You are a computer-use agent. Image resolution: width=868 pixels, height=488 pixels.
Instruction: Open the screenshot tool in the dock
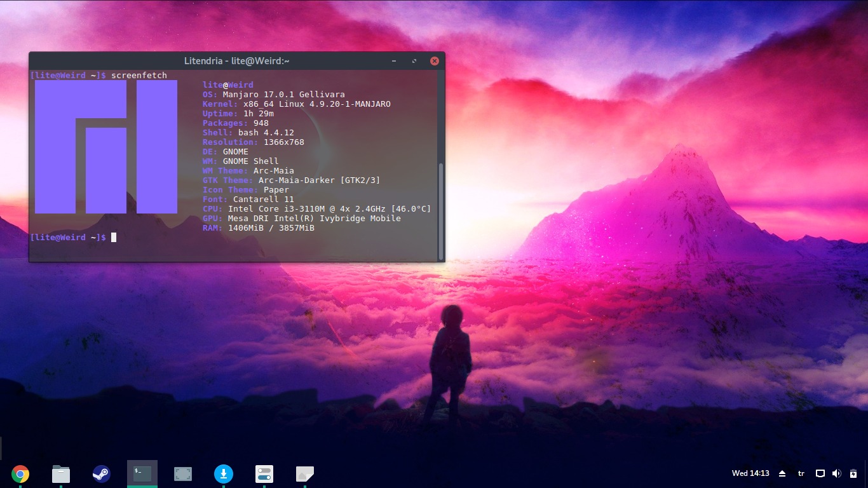point(183,474)
